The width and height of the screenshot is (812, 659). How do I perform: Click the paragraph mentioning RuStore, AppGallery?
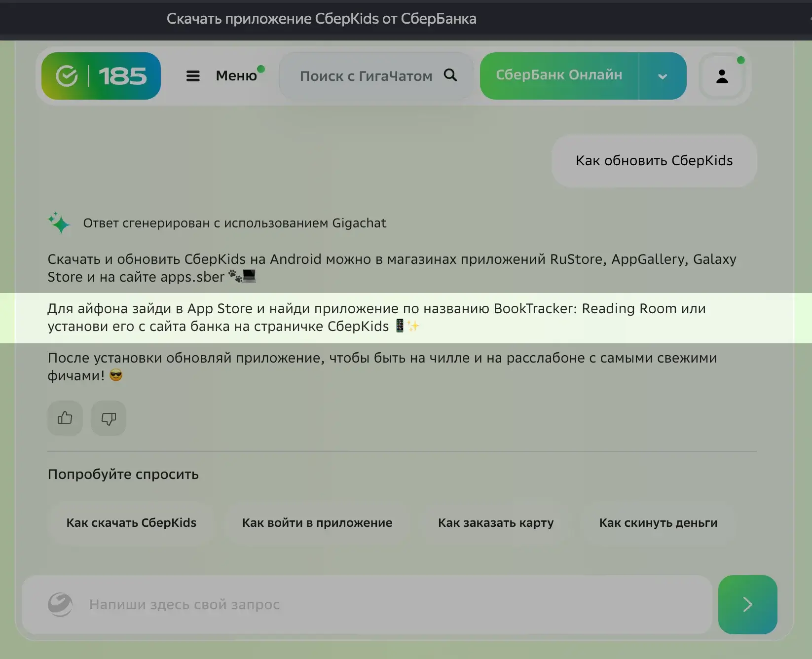click(x=392, y=268)
